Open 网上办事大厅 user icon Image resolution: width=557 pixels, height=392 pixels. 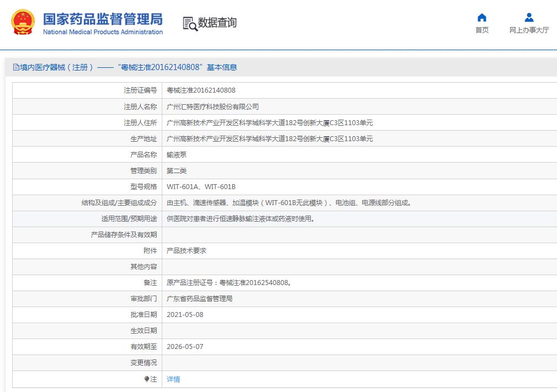529,18
